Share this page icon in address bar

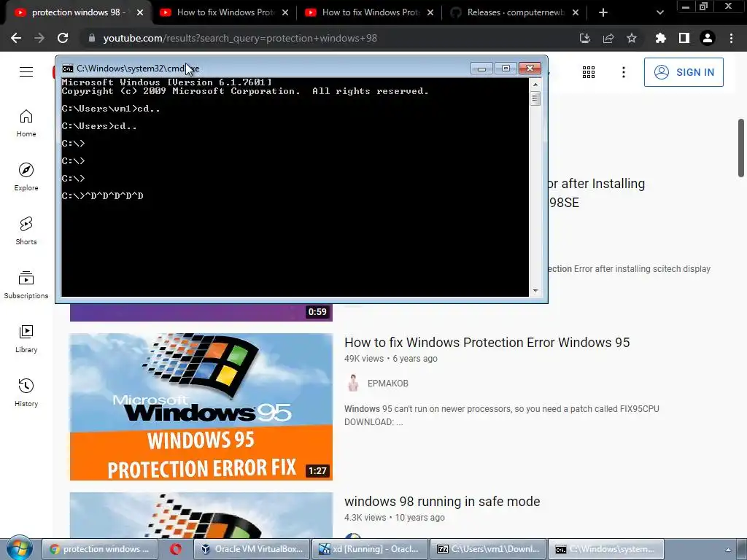pos(608,38)
